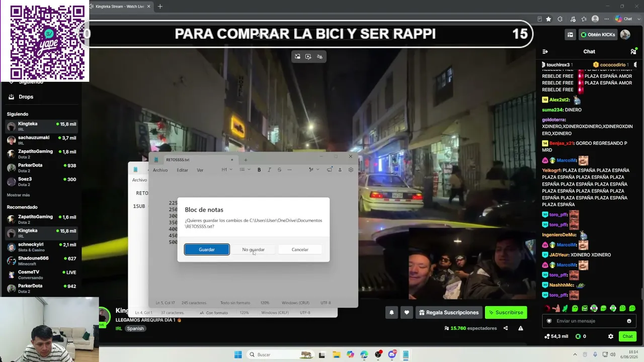Follow the channel with the heart button
The width and height of the screenshot is (644, 362).
point(407,312)
